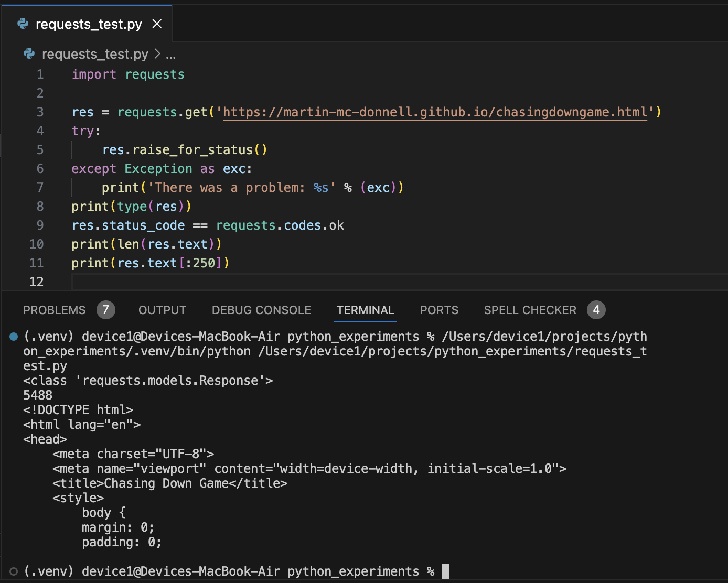Close the requests_test.py editor tab
Viewport: 728px width, 583px height.
tap(157, 24)
